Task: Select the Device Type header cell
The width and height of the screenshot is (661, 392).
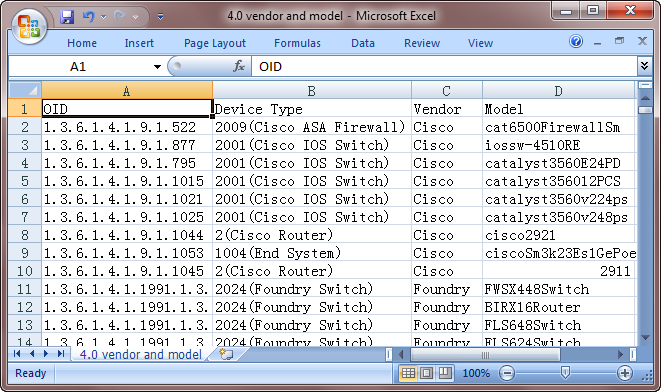Action: tap(312, 109)
